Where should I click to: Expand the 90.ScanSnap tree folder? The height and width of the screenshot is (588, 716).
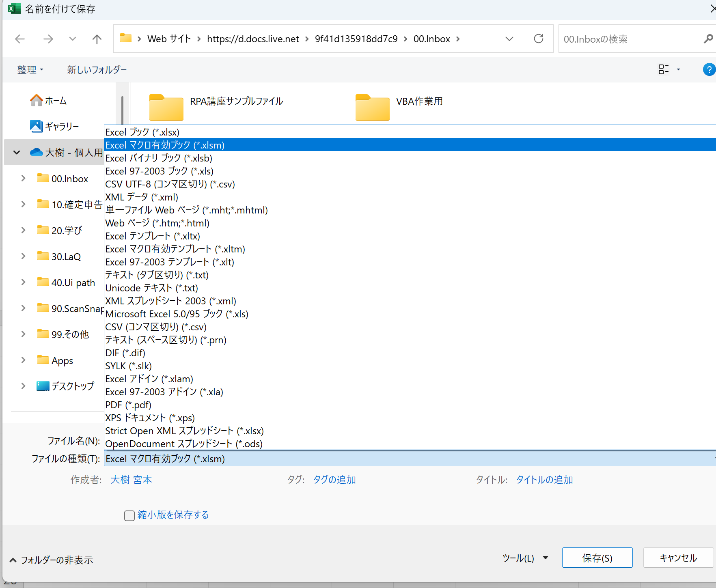23,308
